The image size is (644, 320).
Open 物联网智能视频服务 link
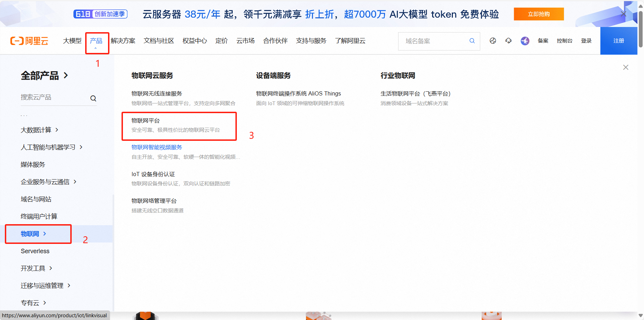(x=156, y=147)
